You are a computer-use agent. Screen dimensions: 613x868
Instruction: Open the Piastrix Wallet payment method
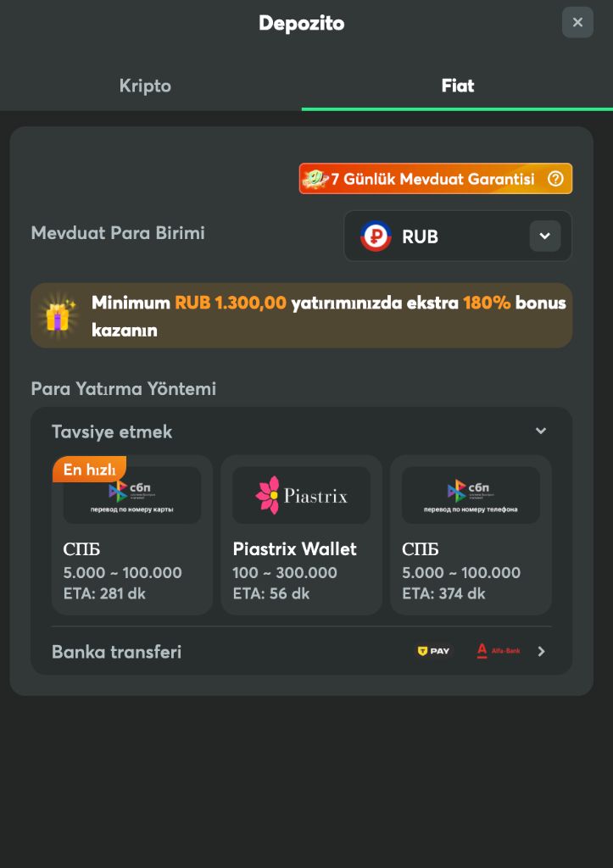(x=301, y=535)
